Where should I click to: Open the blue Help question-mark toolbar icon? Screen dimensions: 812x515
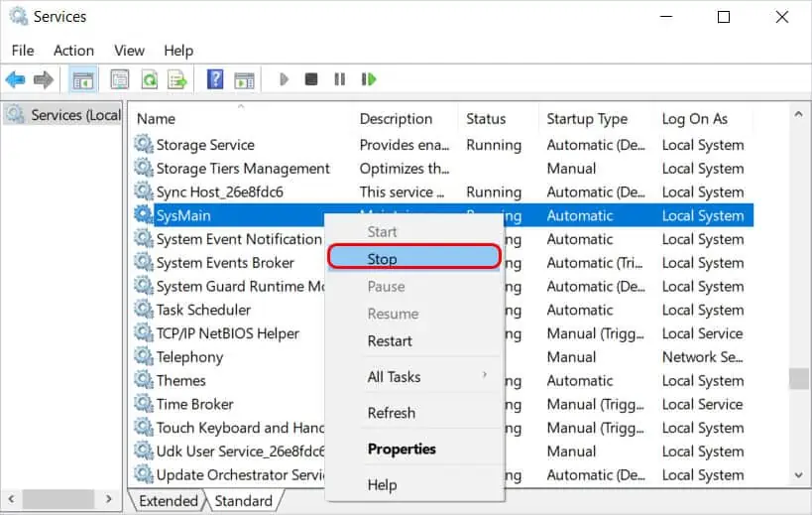215,79
